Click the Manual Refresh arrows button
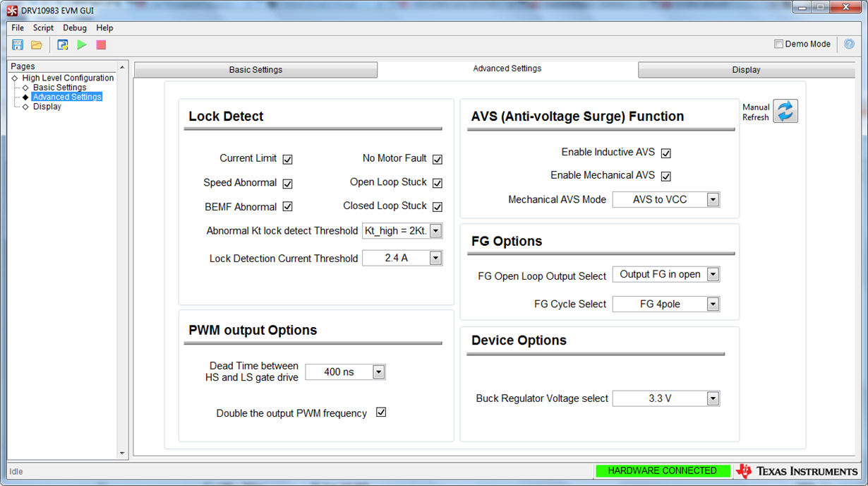The image size is (868, 486). click(785, 111)
